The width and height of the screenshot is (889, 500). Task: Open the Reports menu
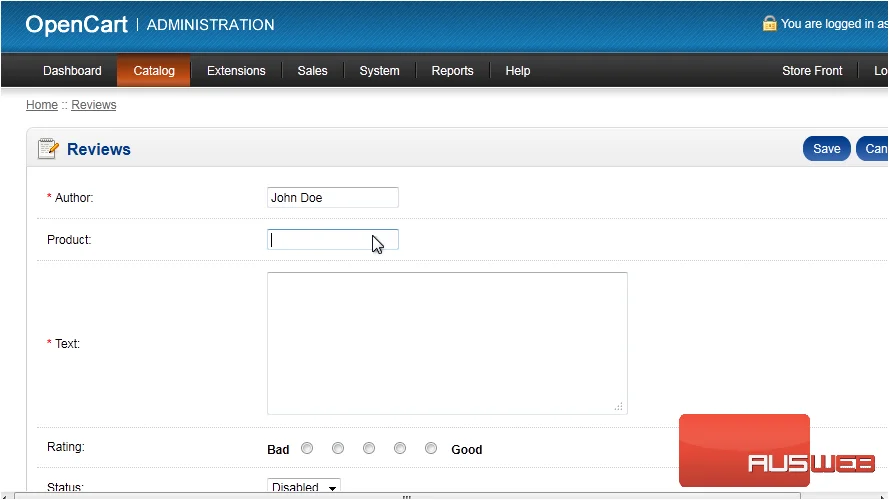click(x=452, y=71)
